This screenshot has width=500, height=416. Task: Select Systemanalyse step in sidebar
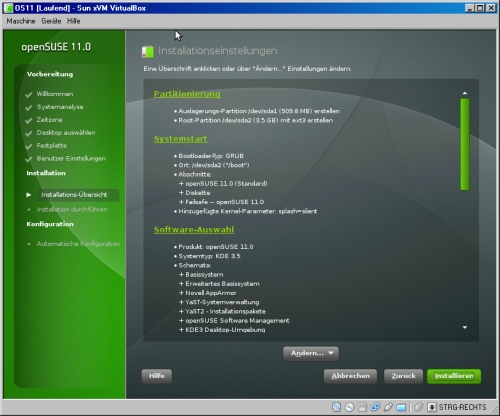[60, 107]
